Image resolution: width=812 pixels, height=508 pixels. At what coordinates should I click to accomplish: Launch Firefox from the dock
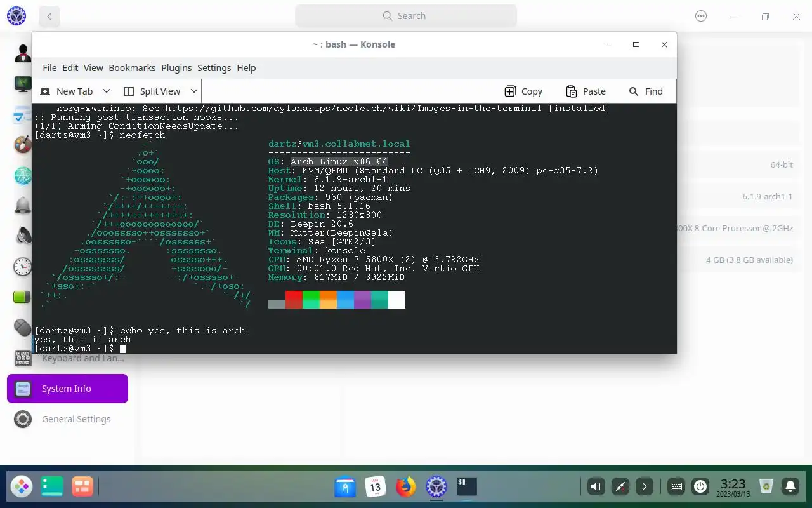(406, 487)
